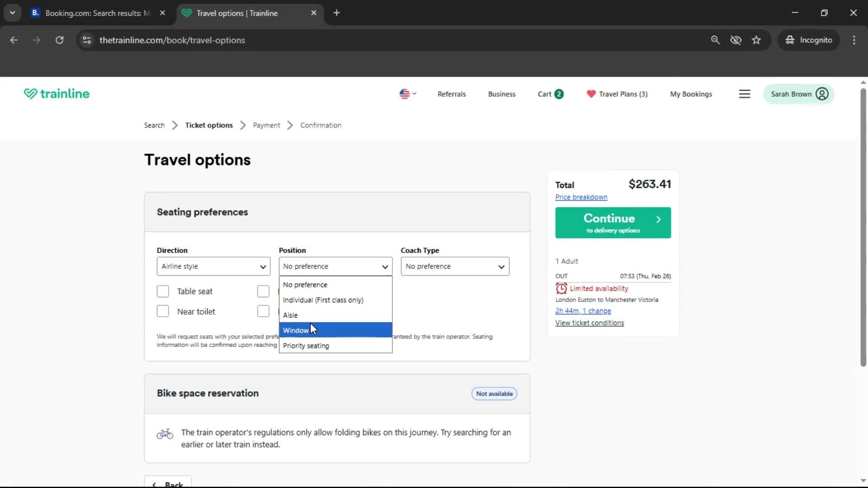Reload the current page

[x=59, y=40]
